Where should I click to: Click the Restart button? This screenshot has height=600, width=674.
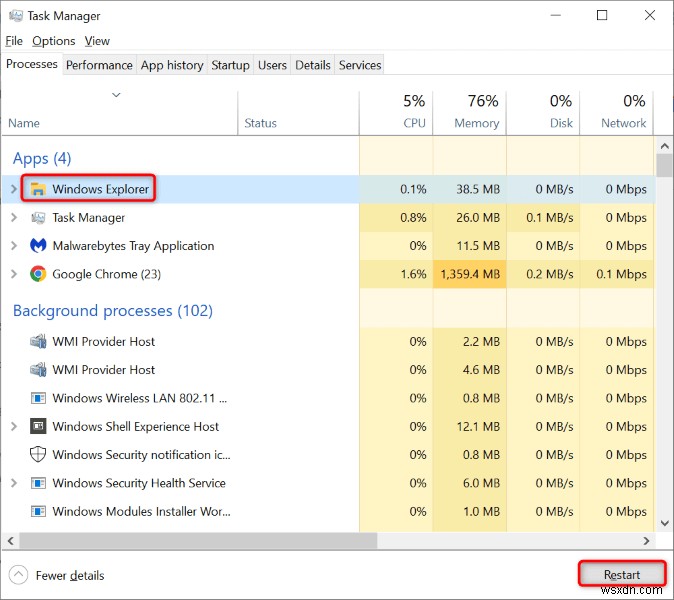tap(622, 575)
